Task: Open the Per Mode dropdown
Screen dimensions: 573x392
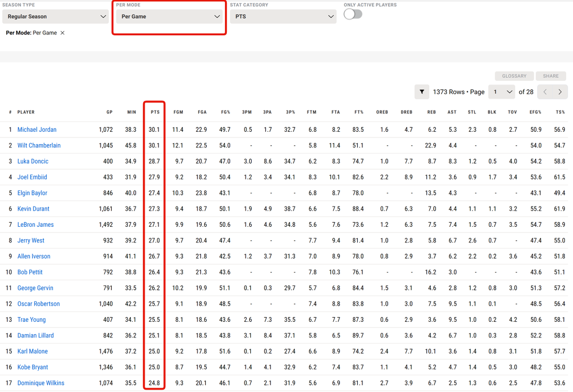Action: tap(169, 17)
